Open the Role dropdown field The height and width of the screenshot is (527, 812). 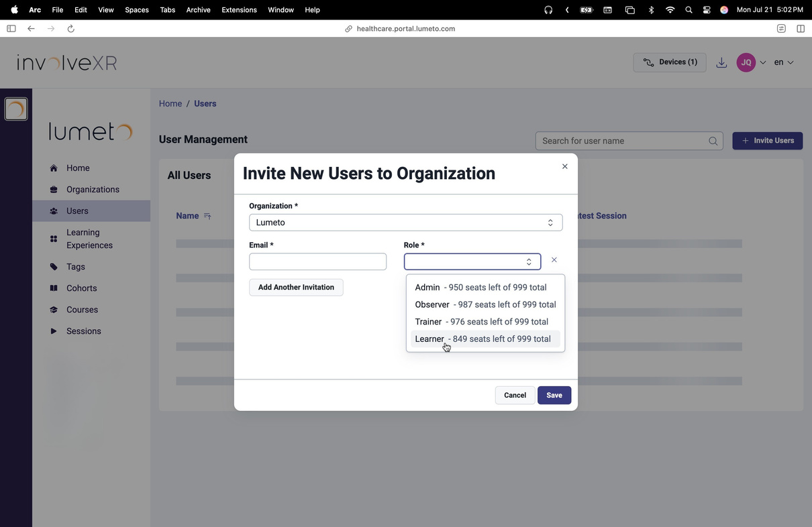point(472,261)
